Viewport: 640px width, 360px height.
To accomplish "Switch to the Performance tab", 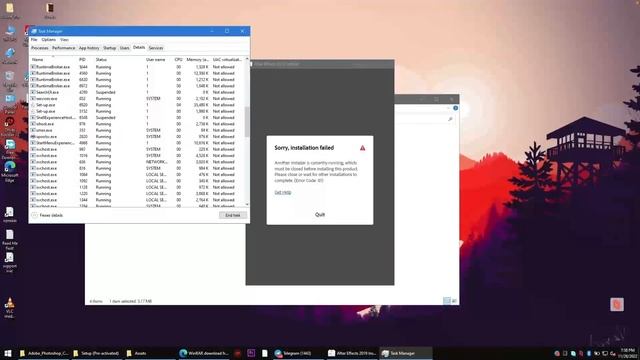I will [x=64, y=48].
